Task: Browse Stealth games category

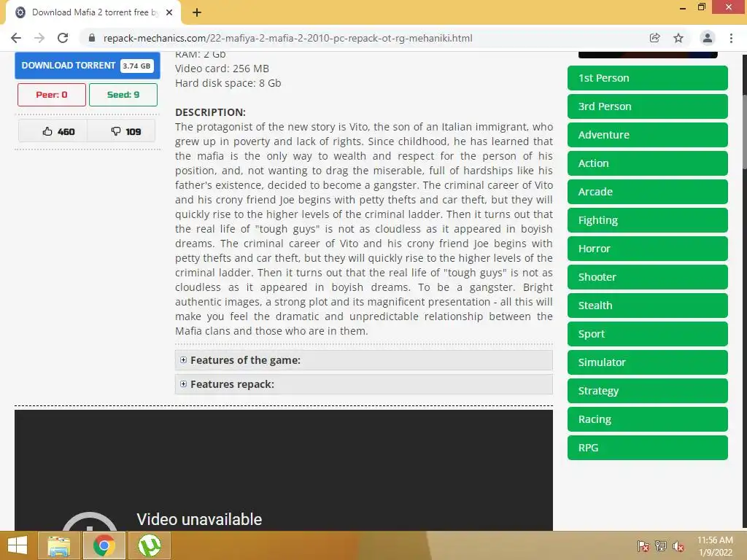Action: click(x=648, y=306)
